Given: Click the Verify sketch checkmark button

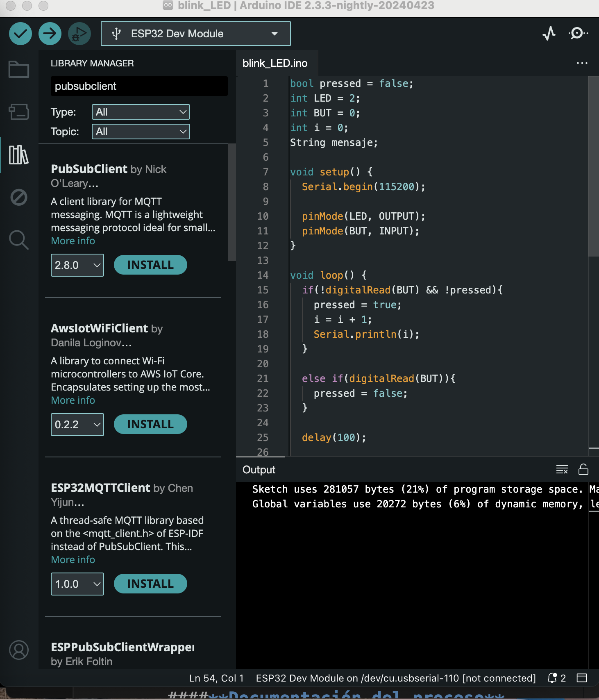Looking at the screenshot, I should 20,34.
